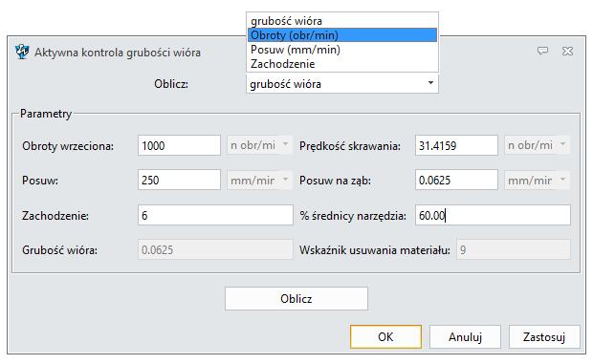593x364 pixels.
Task: Close the dialog with the X icon
Action: [x=567, y=51]
